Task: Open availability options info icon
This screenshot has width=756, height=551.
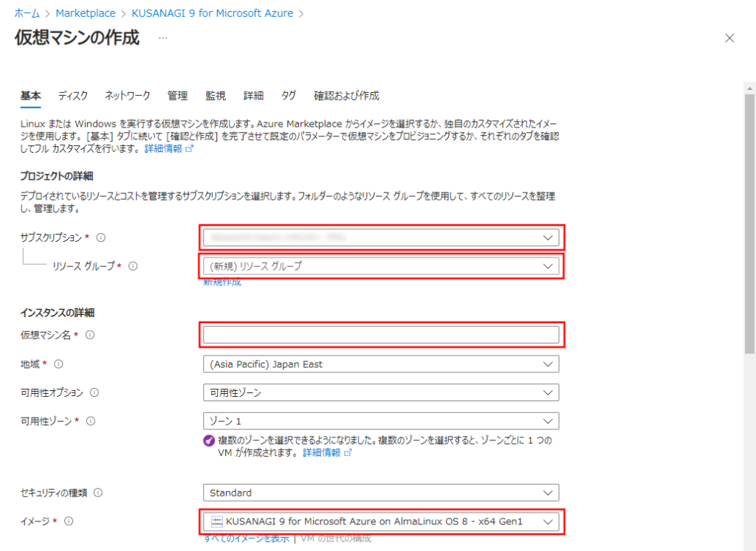Action: coord(94,392)
